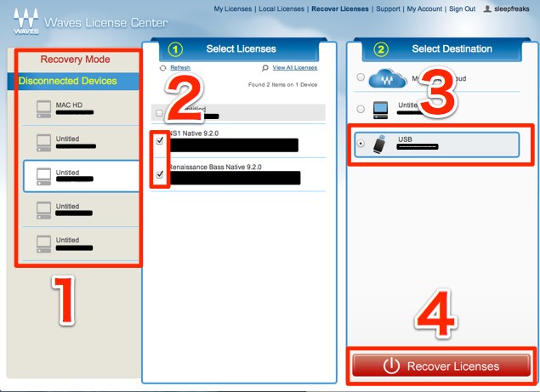Viewport: 540px width, 392px height.
Task: Click the sleepfreaks username
Action: pyautogui.click(x=512, y=9)
